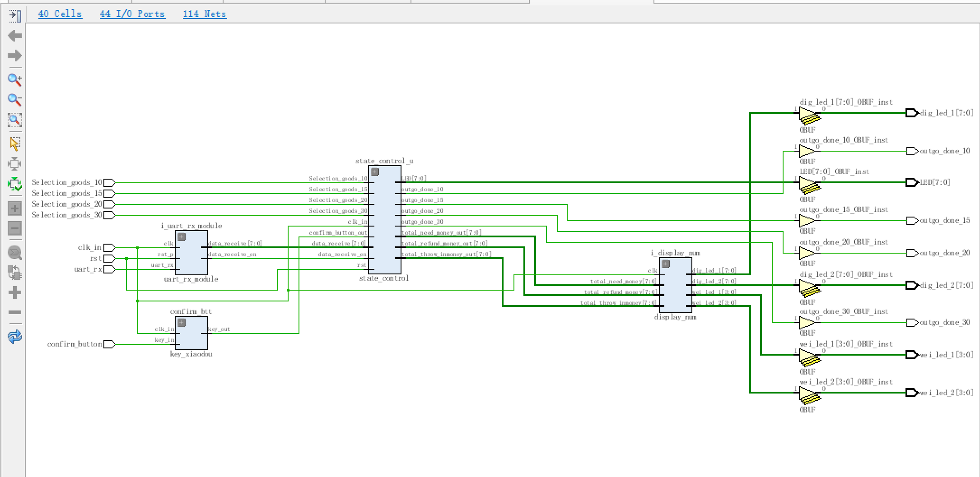This screenshot has height=477, width=980.
Task: Select the Selection_goods_10 input port
Action: click(x=109, y=183)
